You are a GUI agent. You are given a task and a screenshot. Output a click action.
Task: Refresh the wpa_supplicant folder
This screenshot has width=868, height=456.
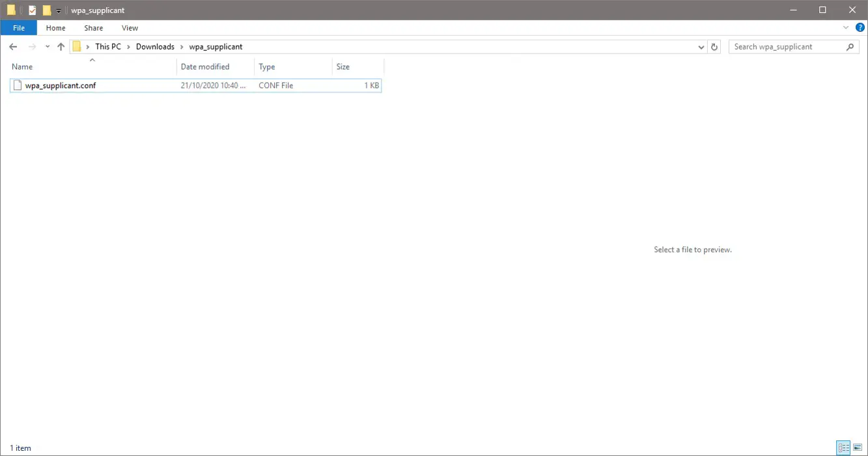tap(714, 47)
